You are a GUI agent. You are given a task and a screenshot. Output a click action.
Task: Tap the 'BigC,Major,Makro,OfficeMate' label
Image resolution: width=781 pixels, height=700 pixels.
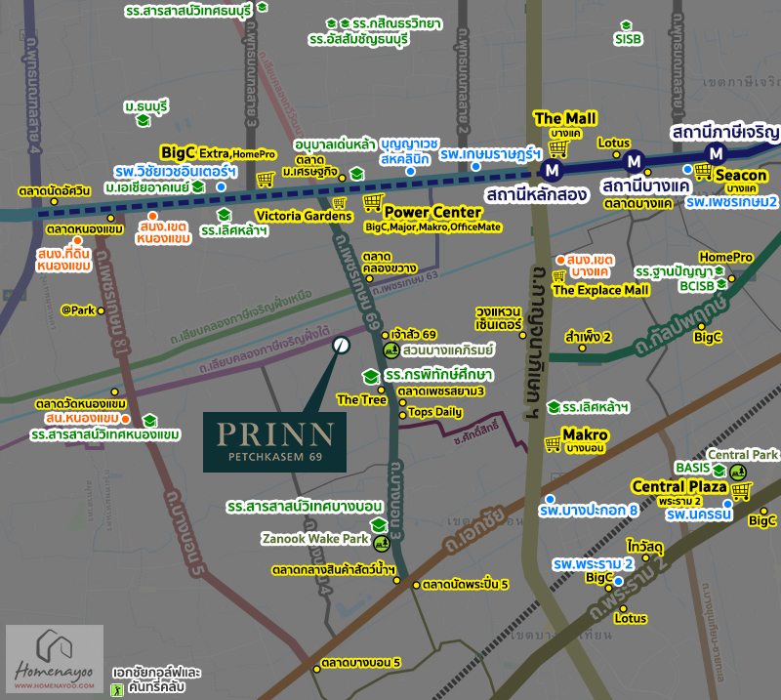[432, 227]
